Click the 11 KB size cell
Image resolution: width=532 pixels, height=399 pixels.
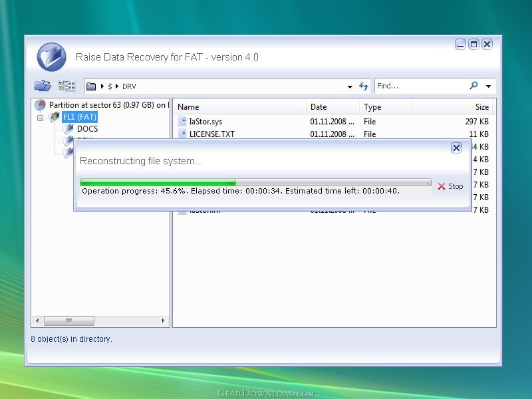(479, 134)
